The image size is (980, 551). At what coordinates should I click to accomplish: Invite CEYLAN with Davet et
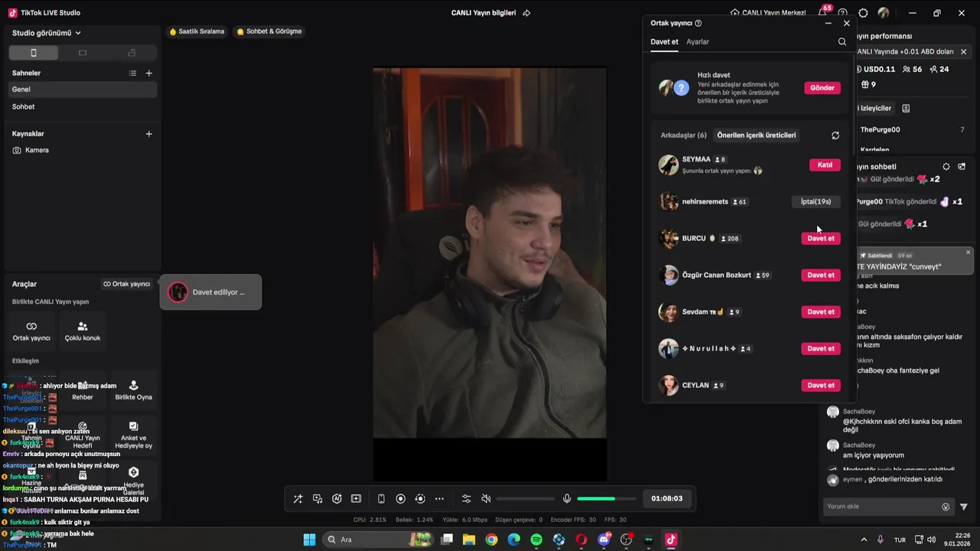pos(821,386)
